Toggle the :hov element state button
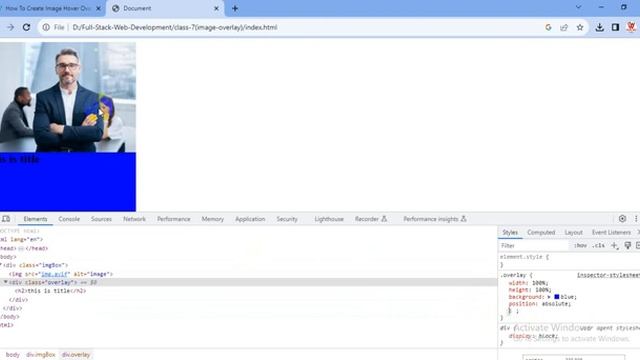Screen dimensions: 640x360 (580, 245)
